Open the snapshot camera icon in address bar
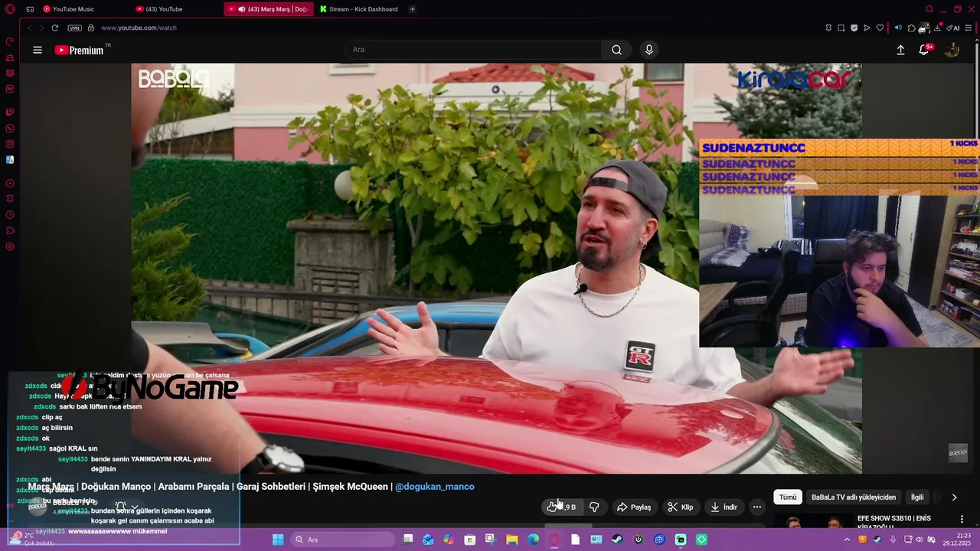Viewport: 980px width, 551px height. coord(841,28)
